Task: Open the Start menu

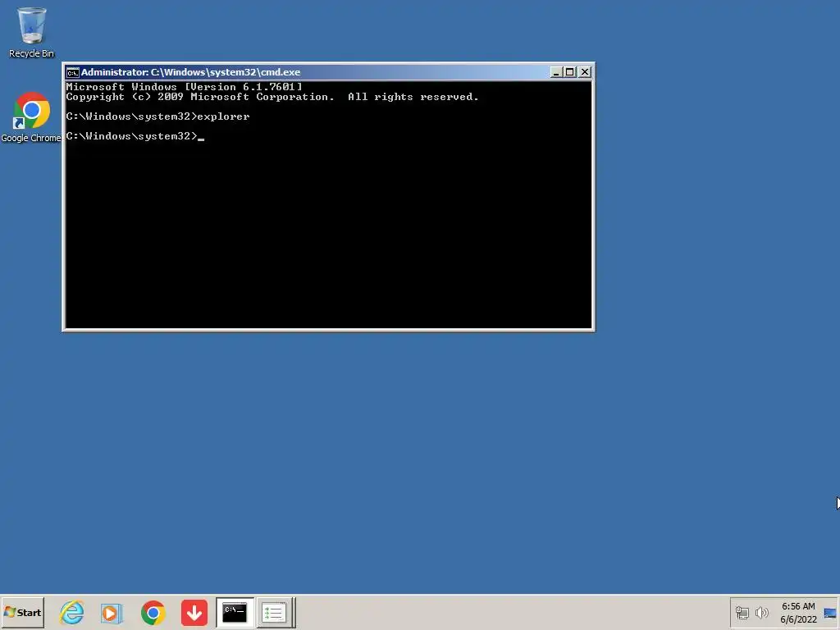Action: pos(22,612)
